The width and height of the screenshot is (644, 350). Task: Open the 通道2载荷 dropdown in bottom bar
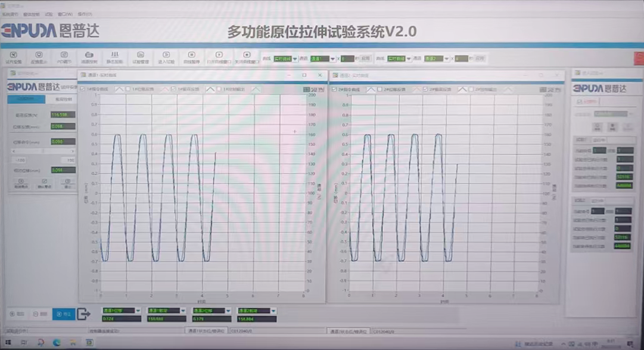click(273, 311)
